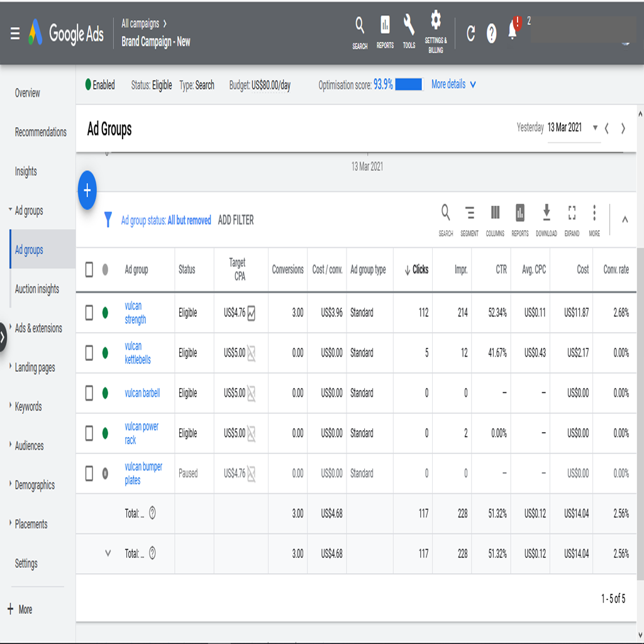Open the hamburger main menu
This screenshot has width=644, height=644.
(15, 33)
